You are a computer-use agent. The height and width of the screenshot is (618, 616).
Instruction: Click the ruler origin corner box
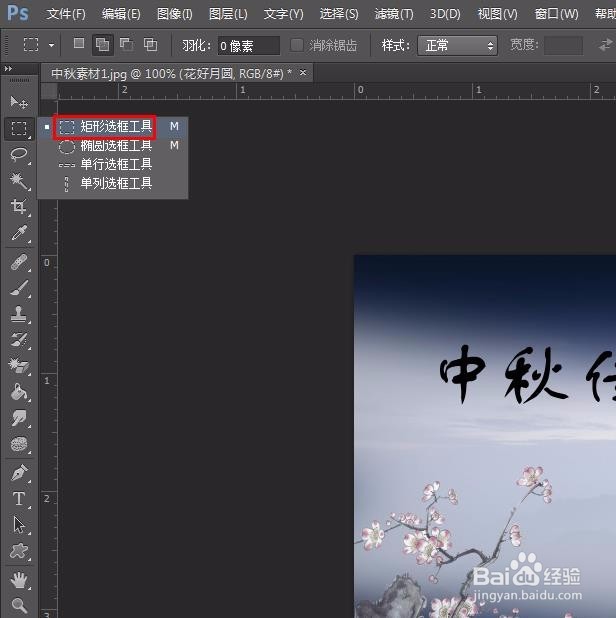(x=50, y=91)
